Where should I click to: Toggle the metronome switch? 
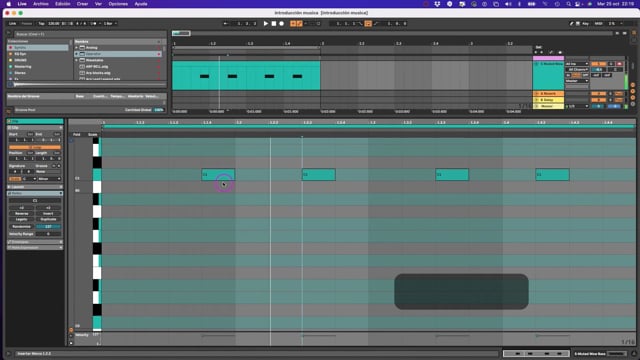(93, 24)
